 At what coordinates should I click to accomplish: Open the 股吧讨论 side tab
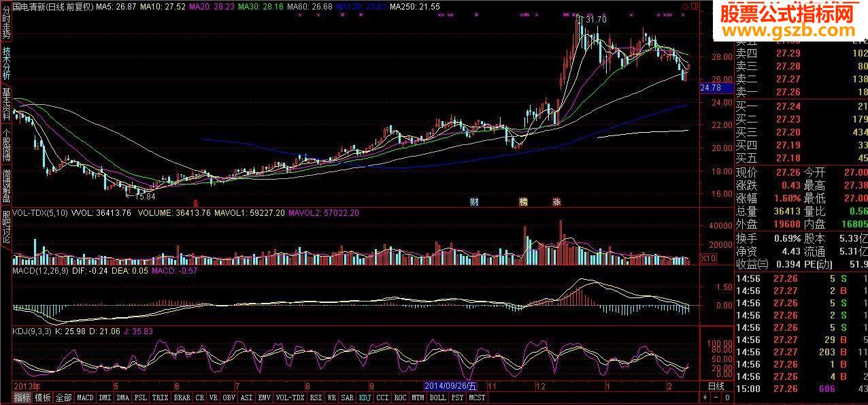click(6, 227)
